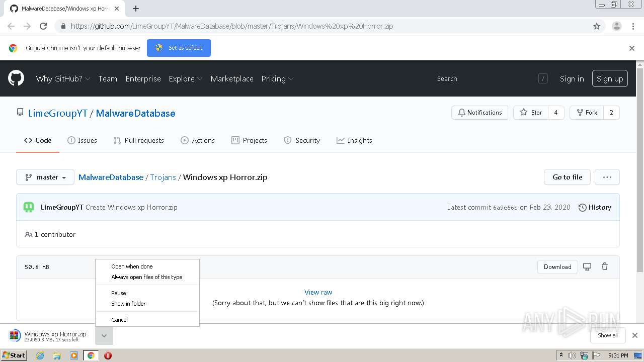This screenshot has height=362, width=644.
Task: Switch to the Code tab
Action: [38, 140]
